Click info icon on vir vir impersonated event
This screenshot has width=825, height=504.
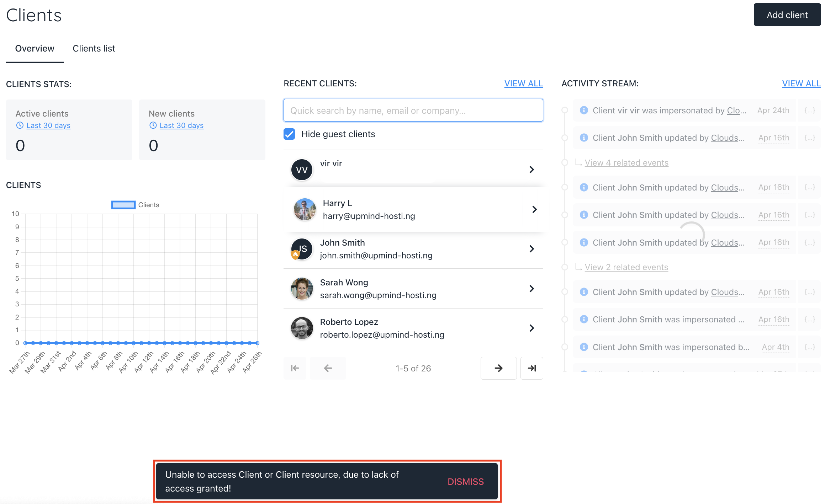point(583,111)
